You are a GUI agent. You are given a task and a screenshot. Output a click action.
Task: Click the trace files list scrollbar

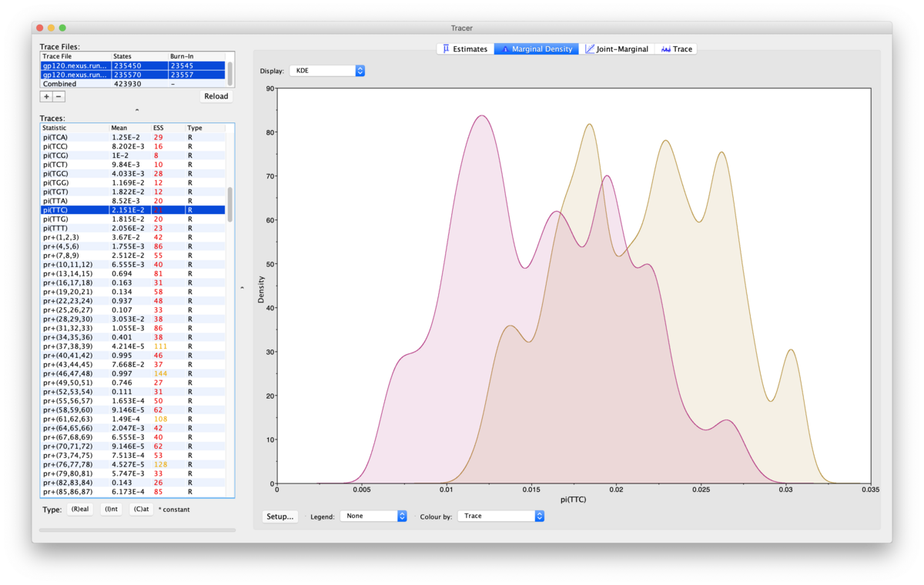tap(229, 73)
